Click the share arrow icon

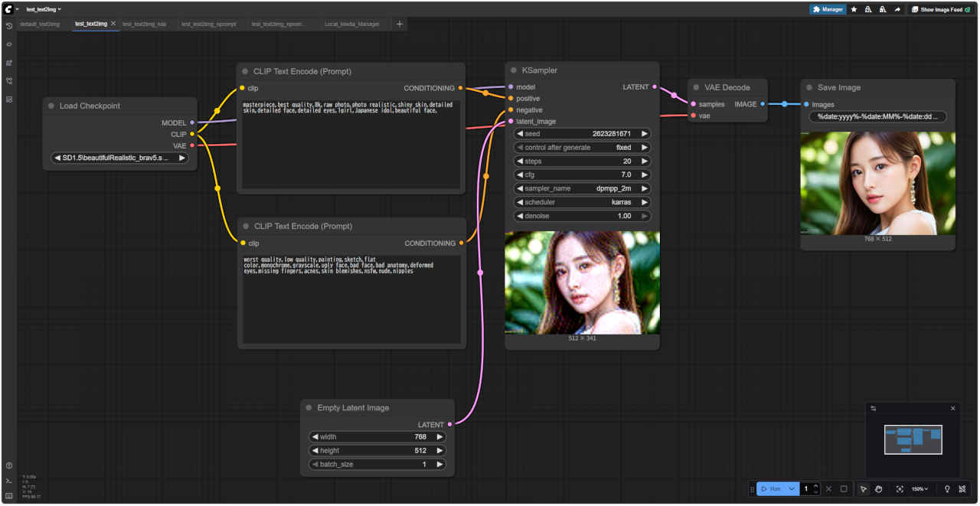tap(897, 10)
